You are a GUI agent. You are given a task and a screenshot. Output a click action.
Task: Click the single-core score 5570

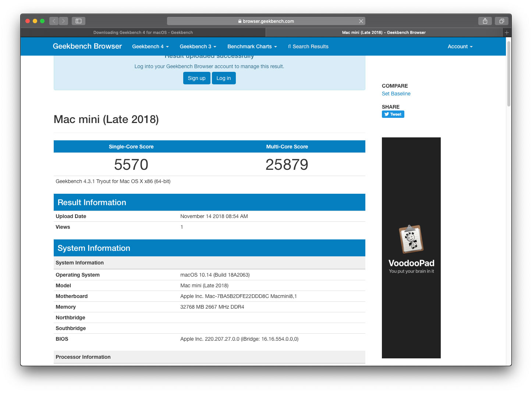click(131, 165)
